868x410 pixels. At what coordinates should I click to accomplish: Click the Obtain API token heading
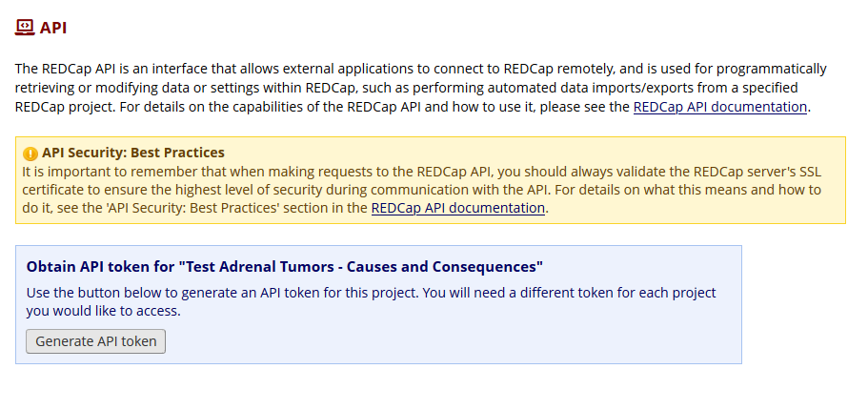click(285, 267)
